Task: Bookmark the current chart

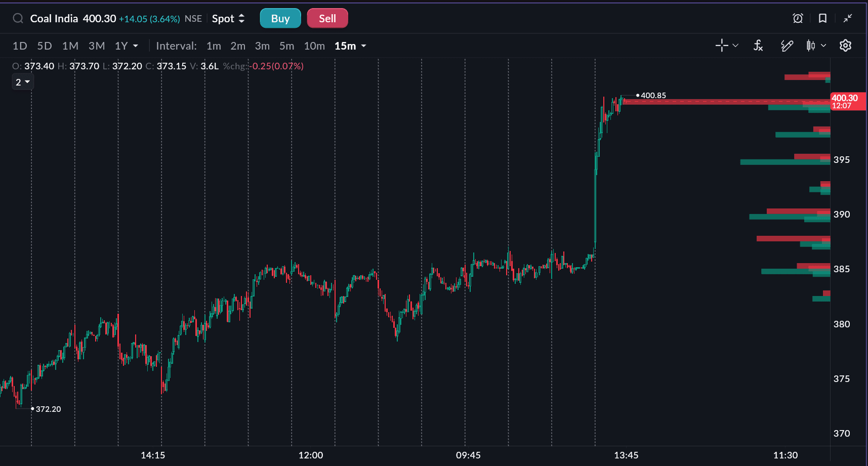Action: click(x=822, y=18)
